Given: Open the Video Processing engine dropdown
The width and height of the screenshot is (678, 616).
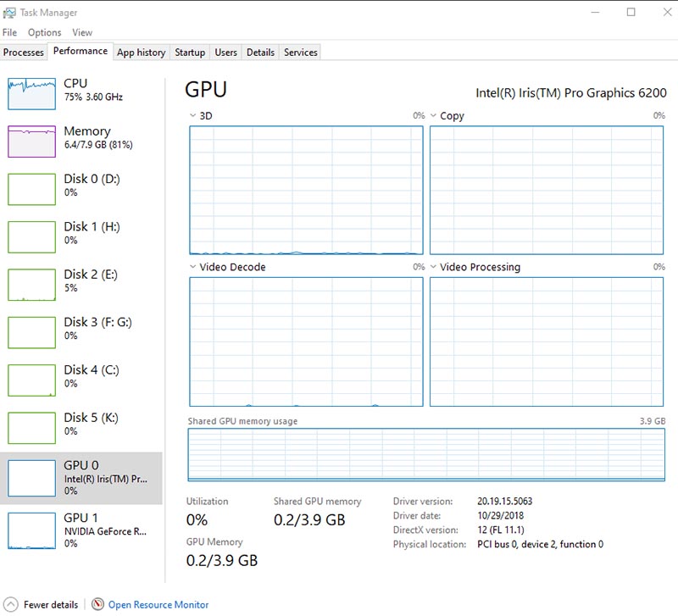Looking at the screenshot, I should 433,267.
